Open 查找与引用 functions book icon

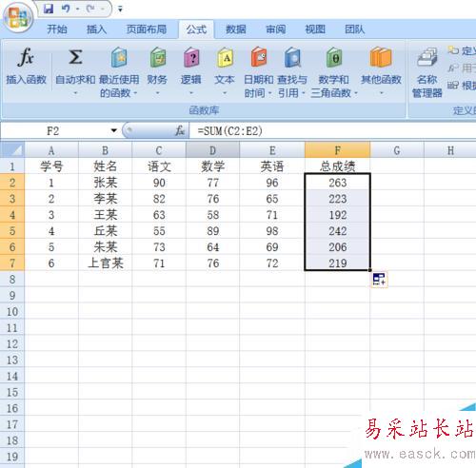[292, 57]
